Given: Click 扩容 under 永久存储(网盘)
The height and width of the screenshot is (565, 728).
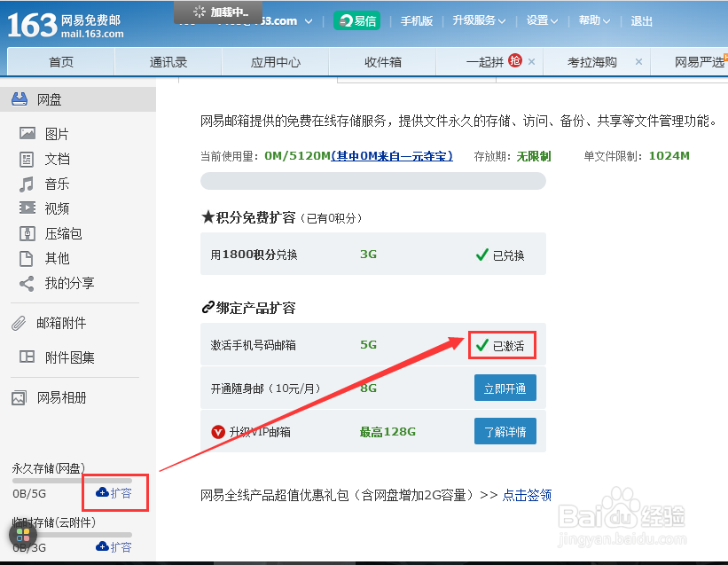Looking at the screenshot, I should click(114, 493).
